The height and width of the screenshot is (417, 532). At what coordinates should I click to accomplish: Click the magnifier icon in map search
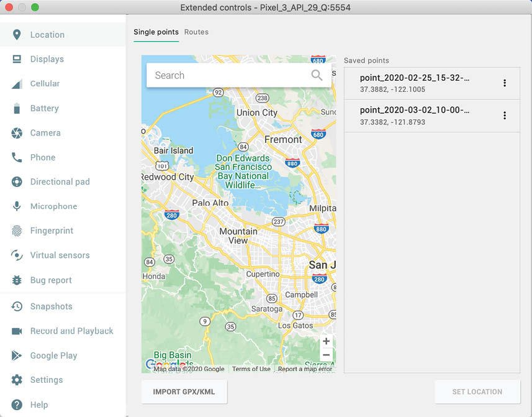click(317, 75)
